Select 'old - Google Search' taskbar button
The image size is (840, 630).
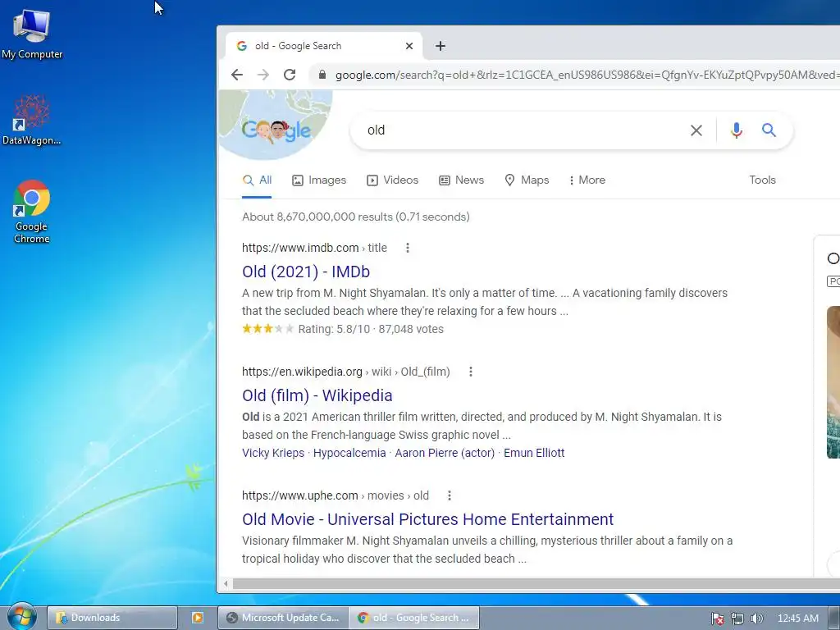tap(413, 618)
